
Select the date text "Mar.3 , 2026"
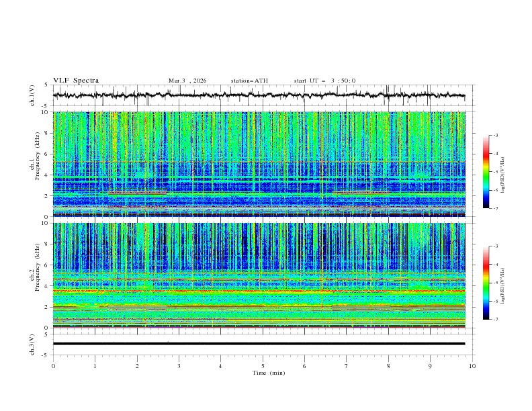(x=187, y=81)
